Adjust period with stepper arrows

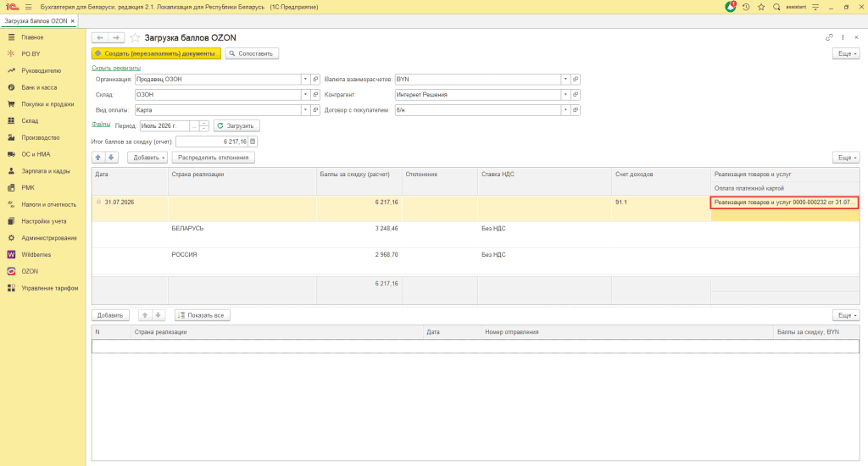[203, 126]
